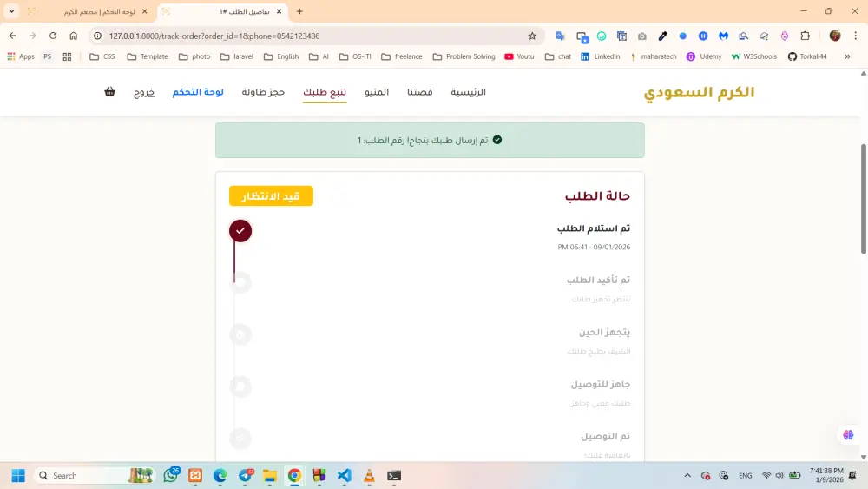
Task: Click the taskbar Search box
Action: tap(94, 476)
